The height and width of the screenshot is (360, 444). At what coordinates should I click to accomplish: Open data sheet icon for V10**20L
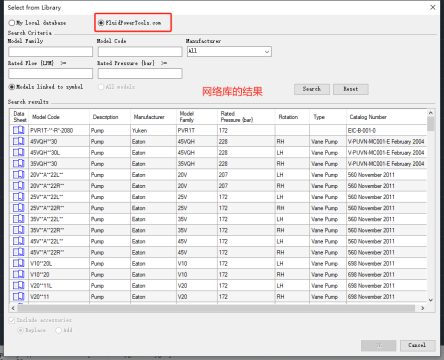pyautogui.click(x=19, y=263)
